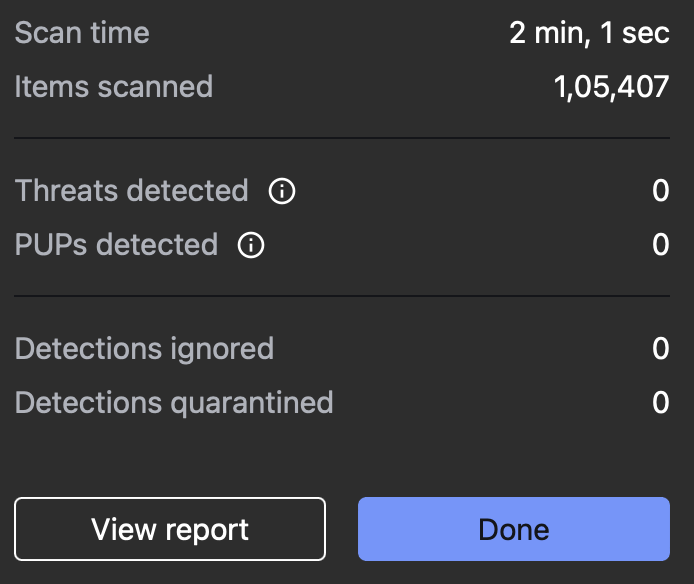Click the Detections quarantined label
Screen dimensions: 694x584
(x=174, y=402)
